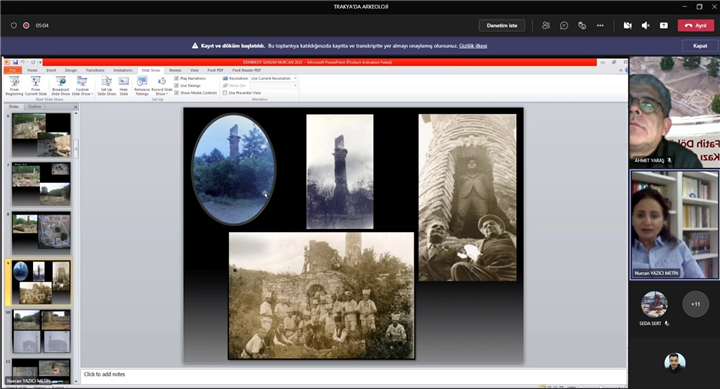The width and height of the screenshot is (720, 389).
Task: Click Seda Sert participant avatar
Action: coord(654,304)
